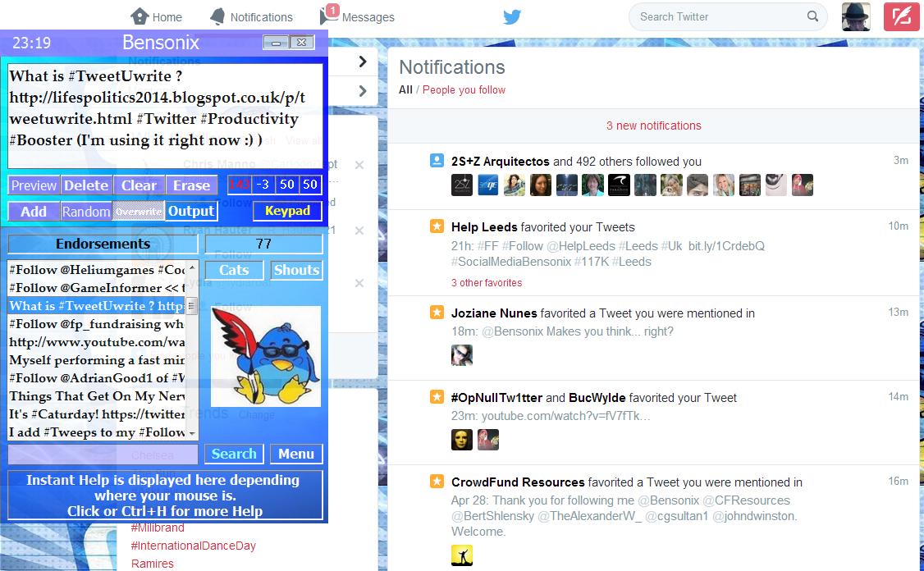This screenshot has width=924, height=571.
Task: Close the Bensonix window
Action: click(x=302, y=43)
